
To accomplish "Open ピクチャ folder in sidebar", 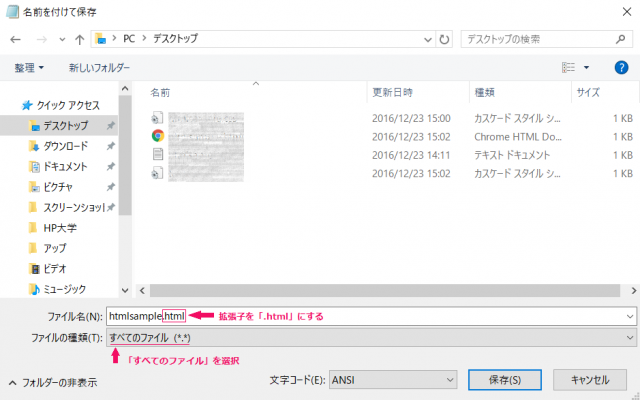I will pyautogui.click(x=51, y=187).
